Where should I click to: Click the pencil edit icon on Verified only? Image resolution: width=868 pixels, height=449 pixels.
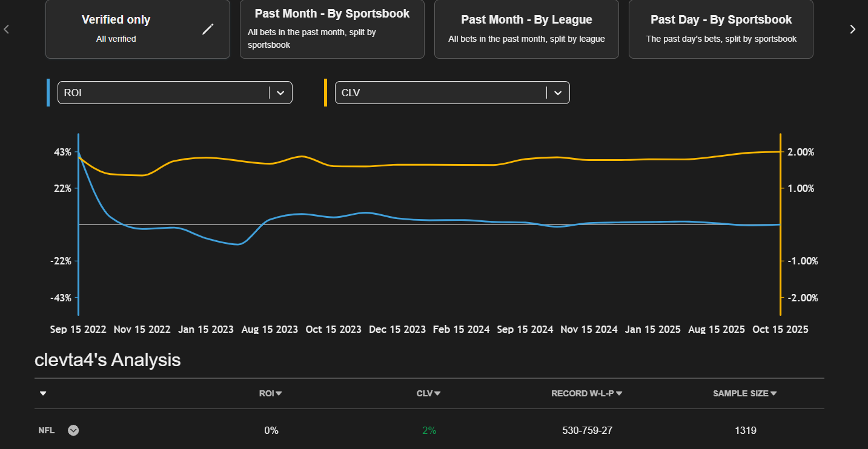[x=208, y=29]
